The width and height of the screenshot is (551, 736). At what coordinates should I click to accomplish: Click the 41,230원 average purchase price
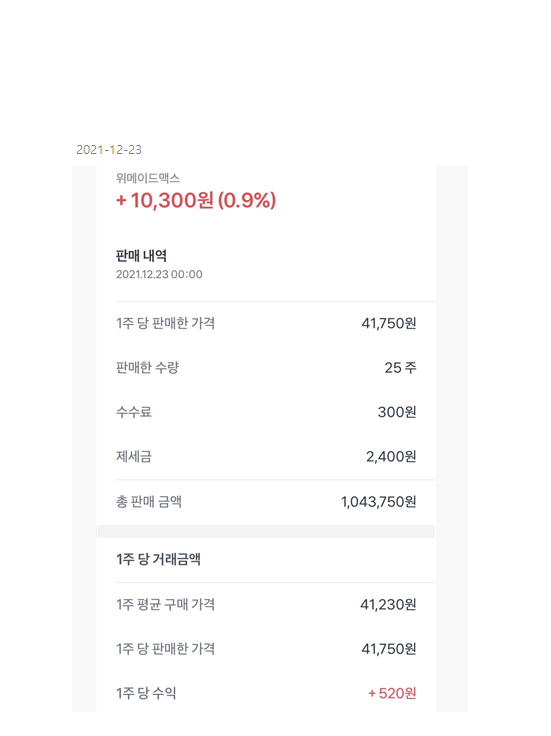[388, 605]
